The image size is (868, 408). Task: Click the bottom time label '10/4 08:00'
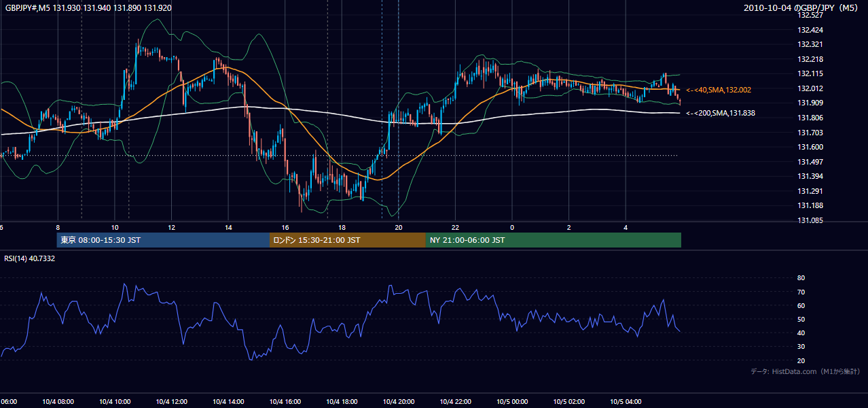(x=57, y=402)
